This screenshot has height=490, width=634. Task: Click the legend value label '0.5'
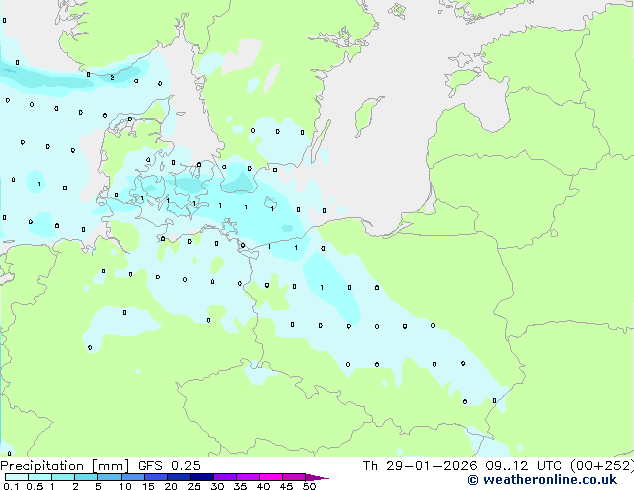click(35, 486)
